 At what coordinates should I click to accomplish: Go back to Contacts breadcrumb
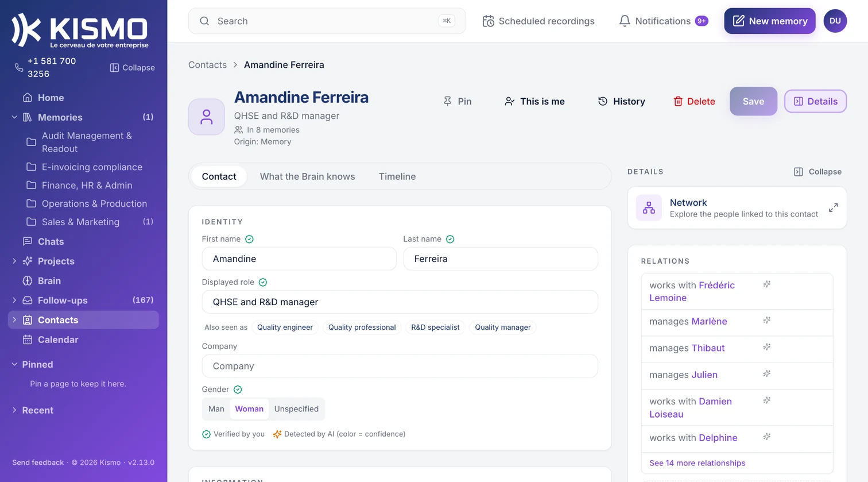[x=207, y=65]
